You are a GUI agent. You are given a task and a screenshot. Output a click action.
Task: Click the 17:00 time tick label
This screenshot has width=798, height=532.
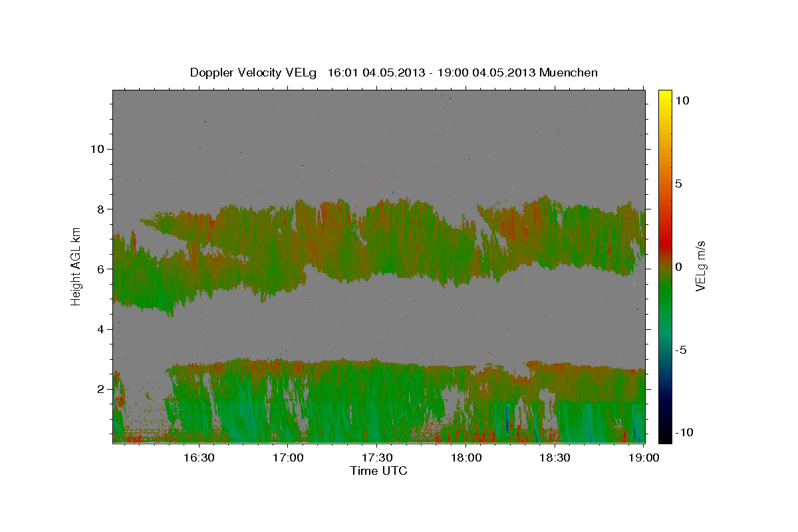pyautogui.click(x=288, y=458)
